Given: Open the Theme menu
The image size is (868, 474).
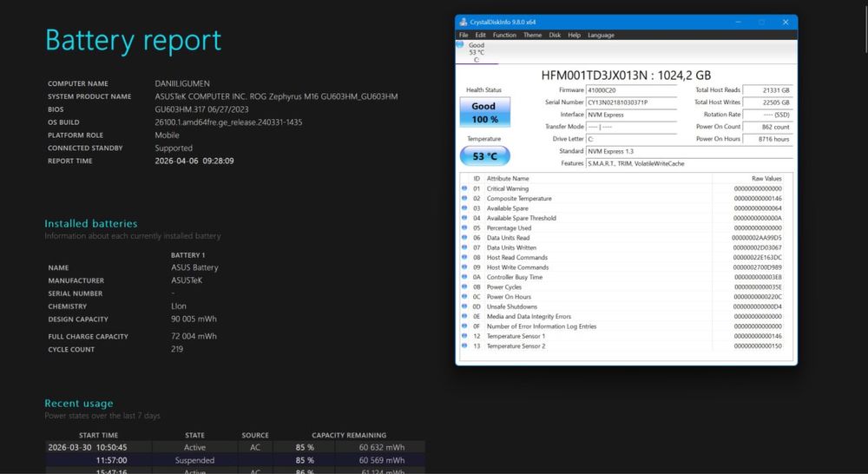Looking at the screenshot, I should [x=533, y=35].
